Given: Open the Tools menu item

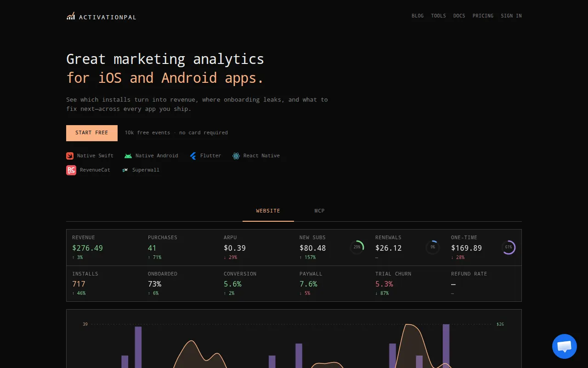Looking at the screenshot, I should tap(439, 16).
